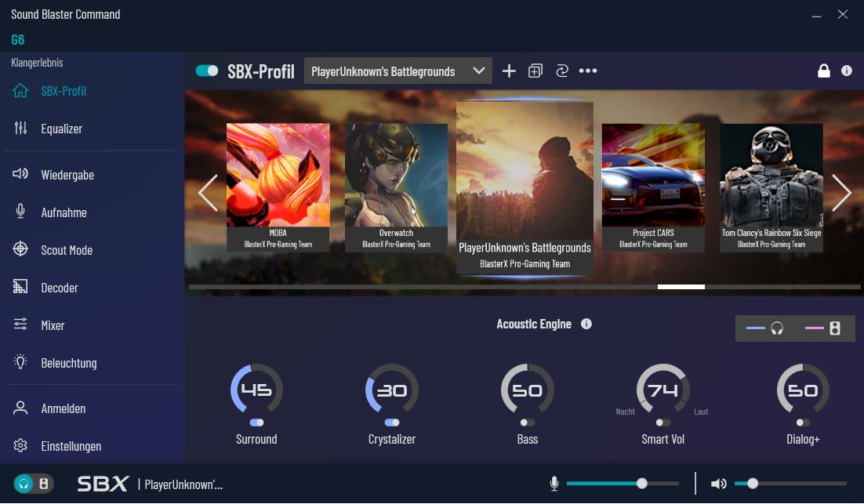Click the reset profile icon
864x504 pixels.
coord(562,71)
